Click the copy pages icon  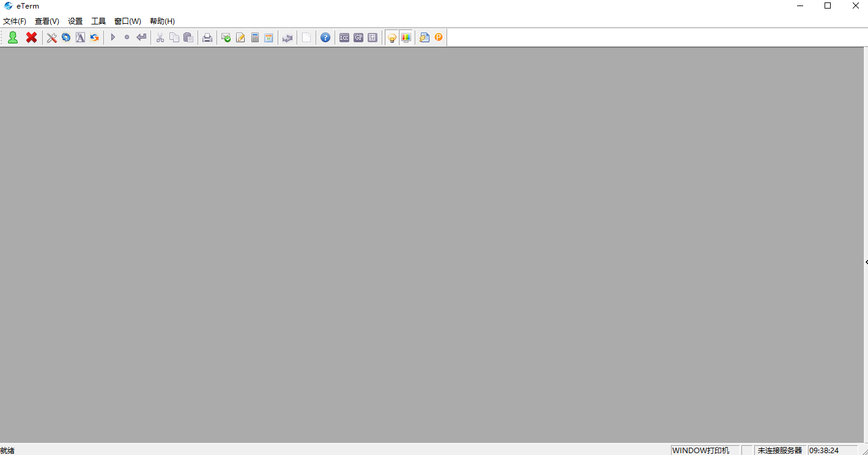click(x=174, y=38)
